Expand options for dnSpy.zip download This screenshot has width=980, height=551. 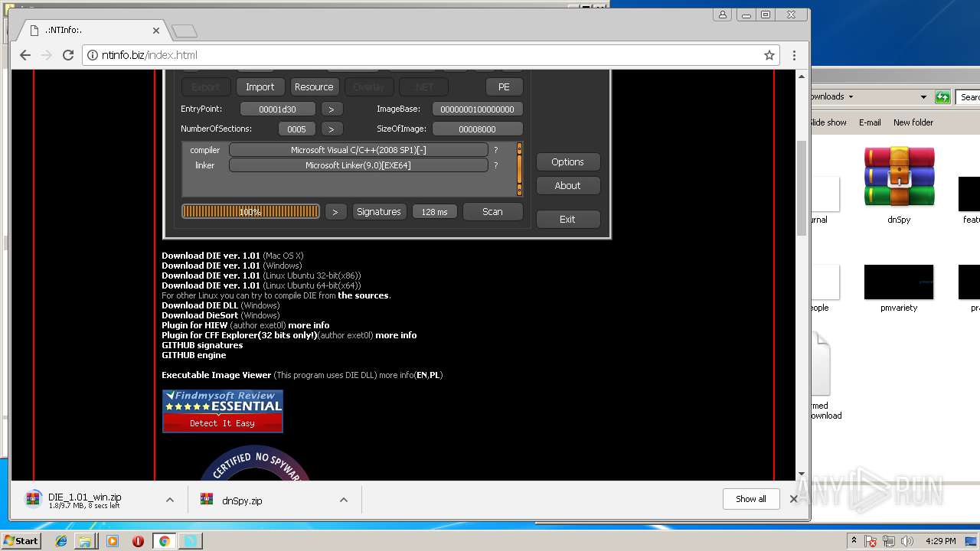344,500
